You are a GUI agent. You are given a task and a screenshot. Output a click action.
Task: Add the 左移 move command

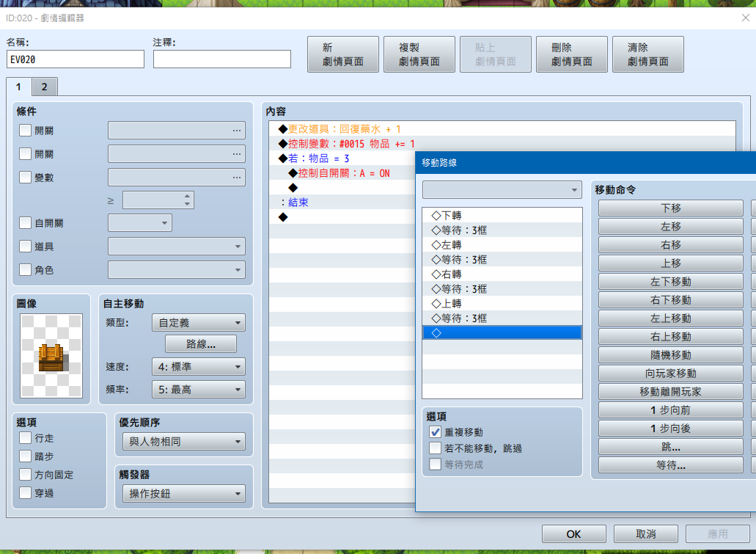point(671,226)
